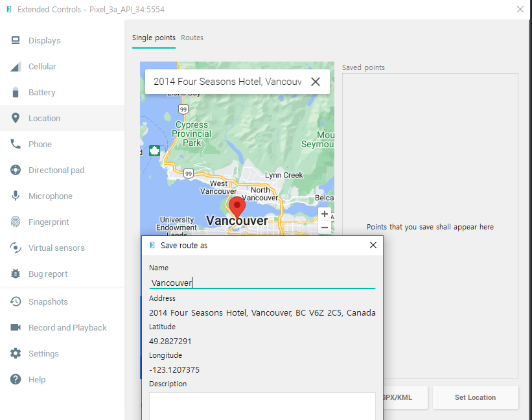Open the Displays section icon
Viewport: 532px width, 420px height.
coord(16,40)
